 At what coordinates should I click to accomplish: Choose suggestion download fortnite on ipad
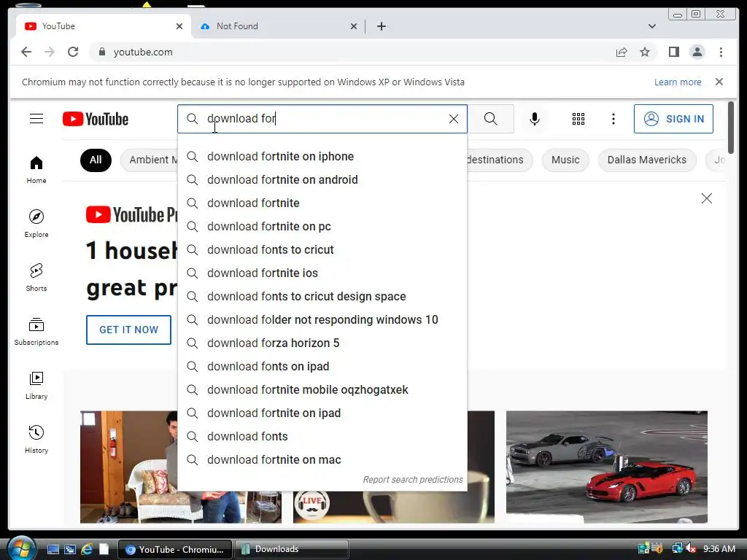(x=322, y=413)
